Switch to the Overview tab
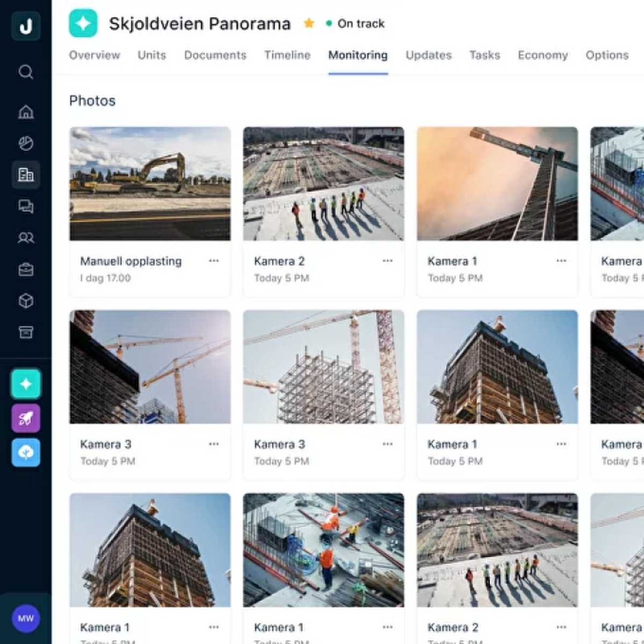This screenshot has height=644, width=644. 94,55
